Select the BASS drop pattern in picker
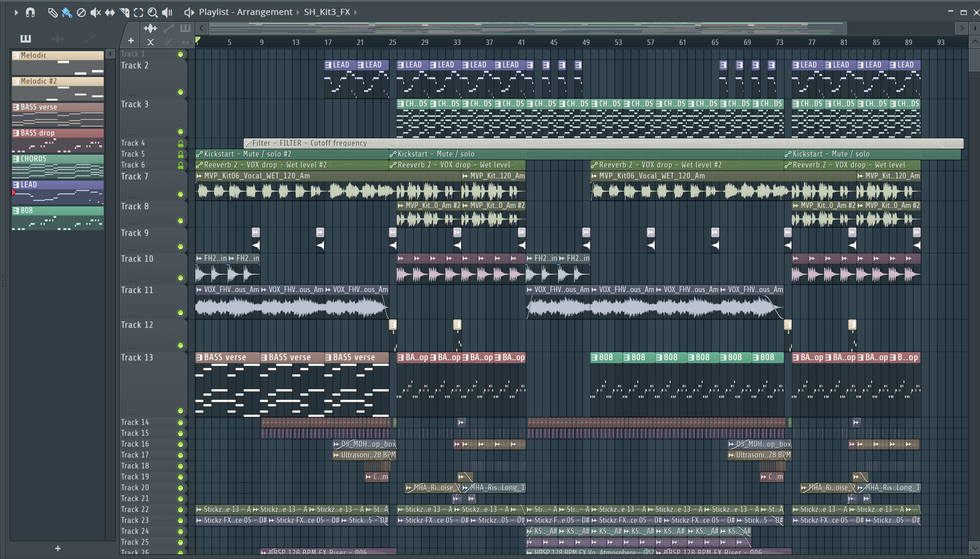This screenshot has width=980, height=559. [58, 140]
